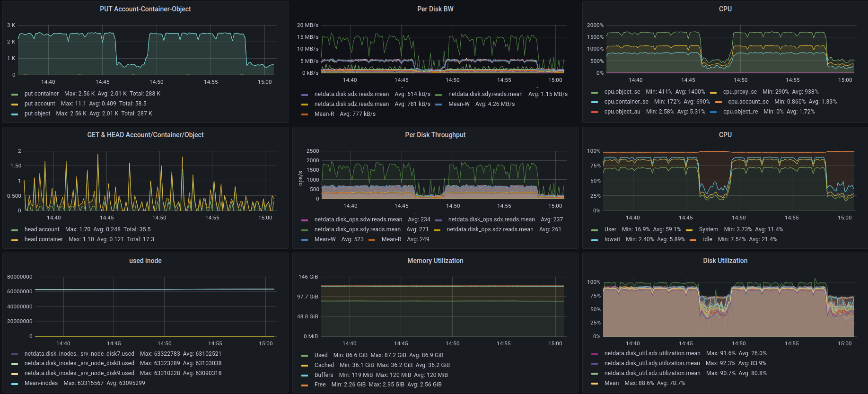Screen dimensions: 868x394
Task: Click the cpu.account_se legend entry
Action: pos(748,102)
